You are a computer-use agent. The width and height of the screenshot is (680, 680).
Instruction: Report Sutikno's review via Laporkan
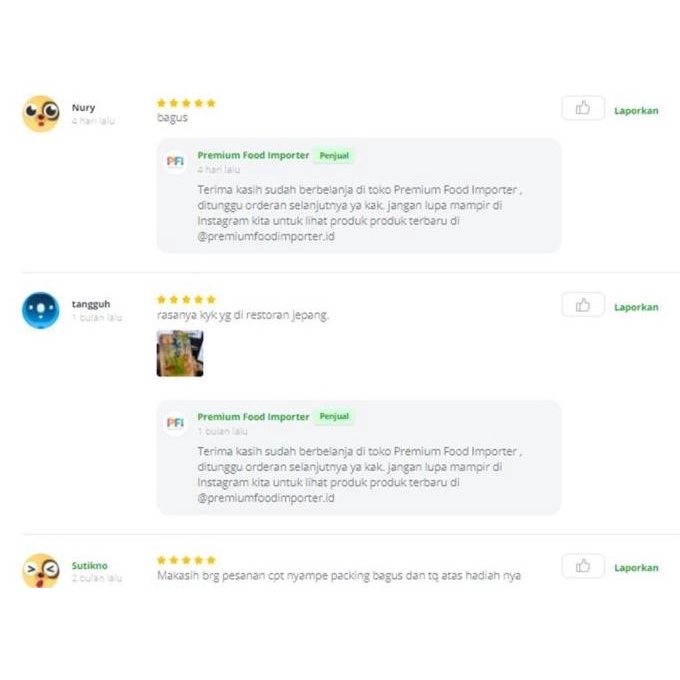click(636, 568)
